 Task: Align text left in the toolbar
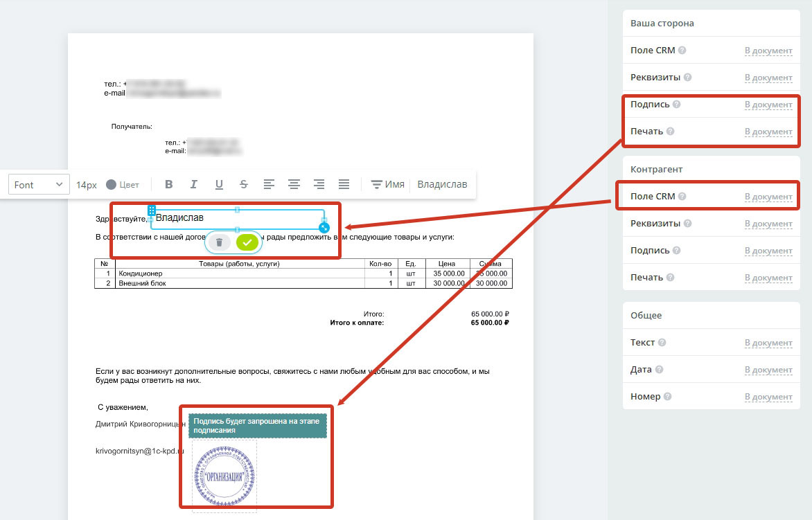coord(269,185)
